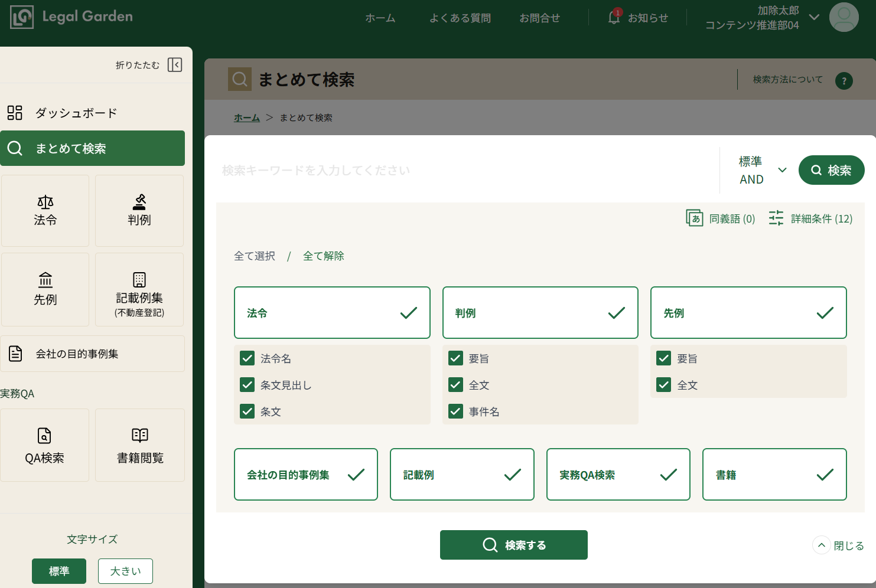Screen dimensions: 876x588
Task: Toggle the 判例 category card
Action: [540, 313]
